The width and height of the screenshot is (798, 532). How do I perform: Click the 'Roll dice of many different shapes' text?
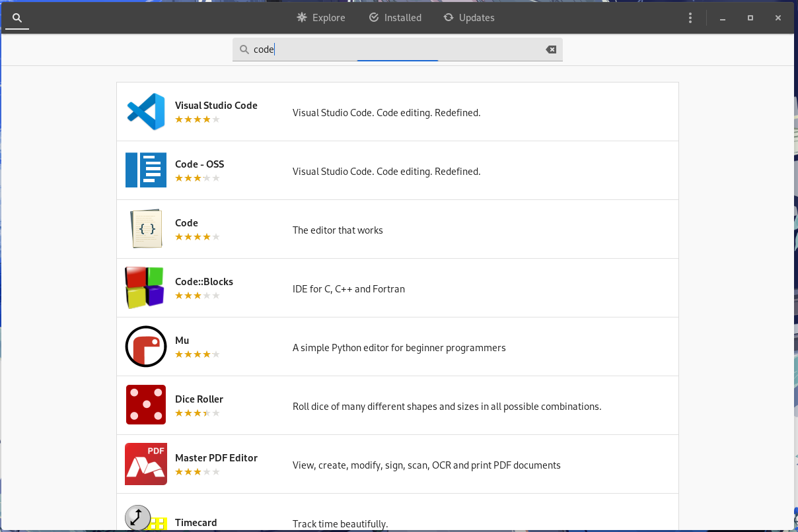447,407
